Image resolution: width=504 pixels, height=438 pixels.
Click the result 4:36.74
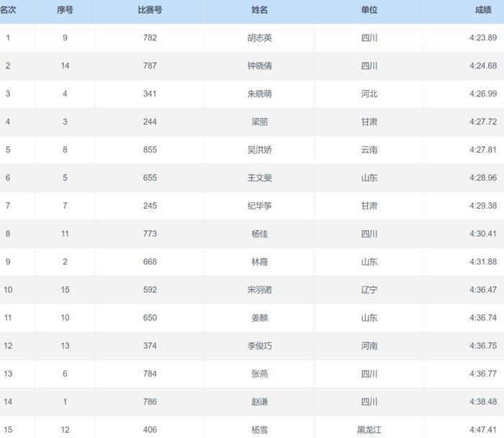coord(483,318)
